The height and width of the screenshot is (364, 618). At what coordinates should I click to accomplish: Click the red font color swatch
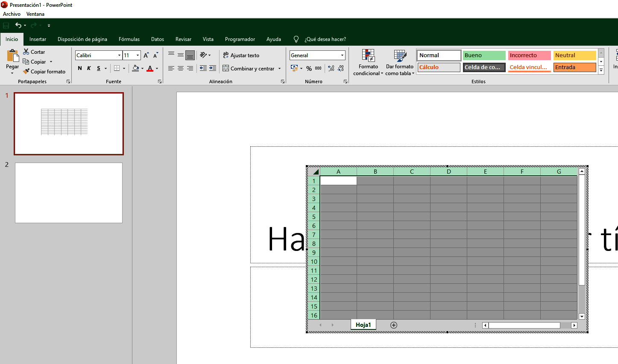coord(150,68)
